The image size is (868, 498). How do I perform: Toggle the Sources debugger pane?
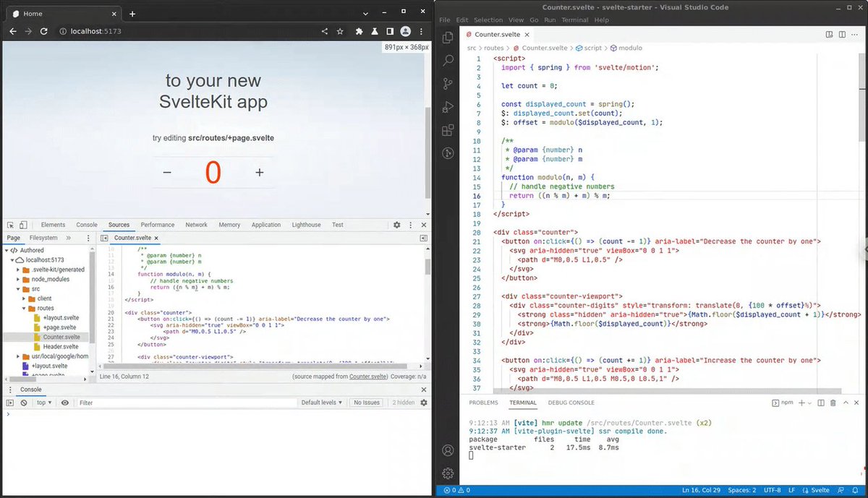click(424, 238)
